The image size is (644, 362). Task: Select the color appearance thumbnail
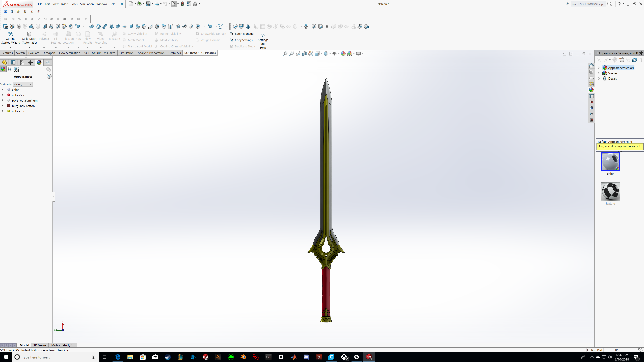[610, 162]
